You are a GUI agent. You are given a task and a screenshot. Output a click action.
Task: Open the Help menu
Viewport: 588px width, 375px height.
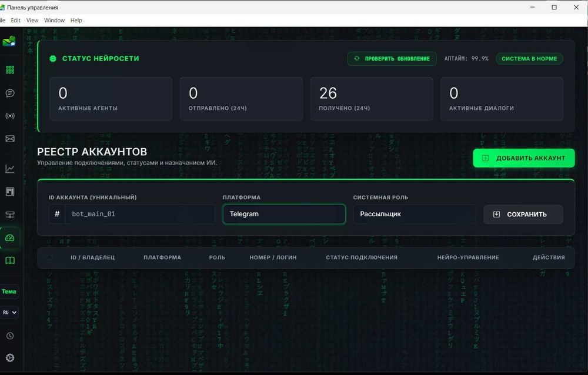[x=76, y=20]
